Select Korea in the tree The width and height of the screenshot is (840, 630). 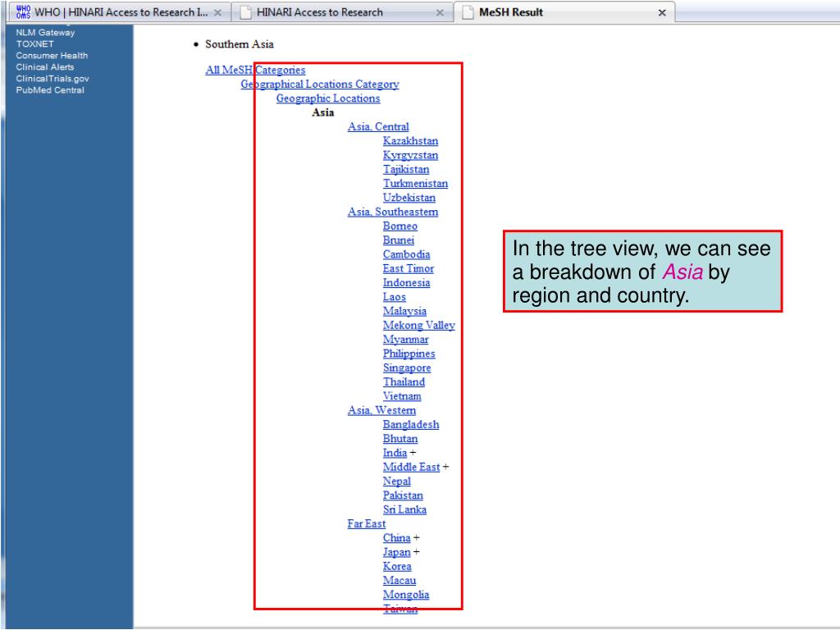tap(397, 566)
